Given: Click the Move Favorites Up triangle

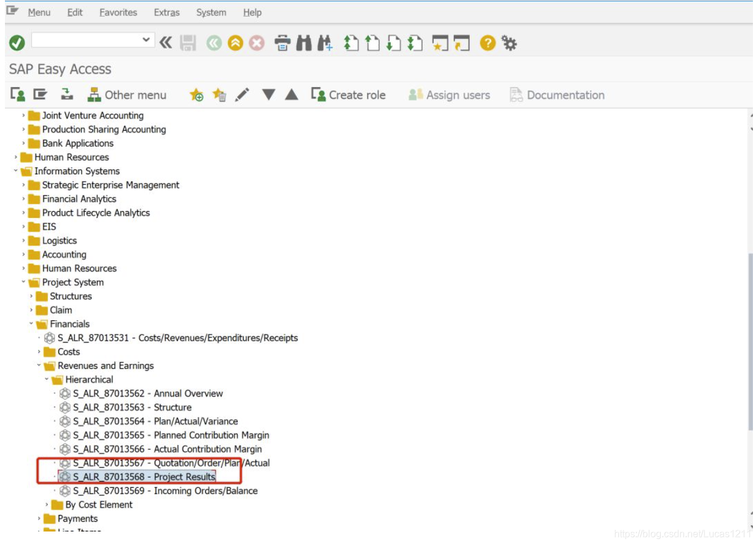Looking at the screenshot, I should click(x=292, y=95).
